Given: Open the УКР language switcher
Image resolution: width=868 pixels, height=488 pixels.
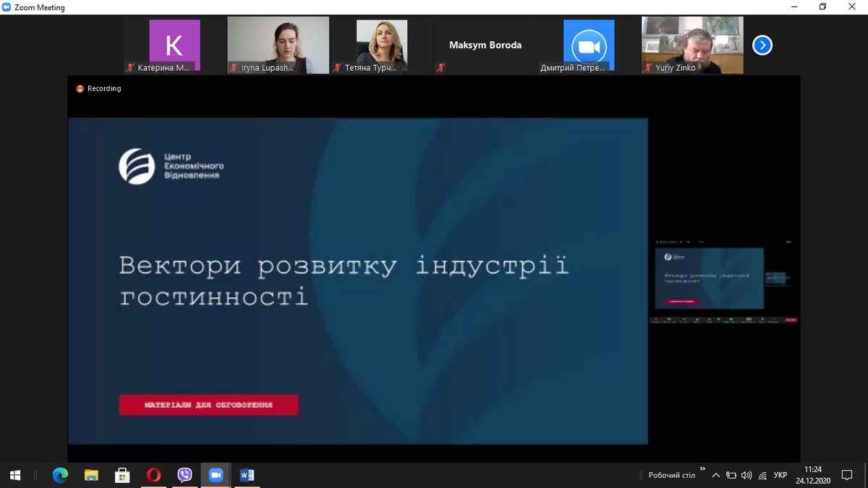Looking at the screenshot, I should click(780, 475).
